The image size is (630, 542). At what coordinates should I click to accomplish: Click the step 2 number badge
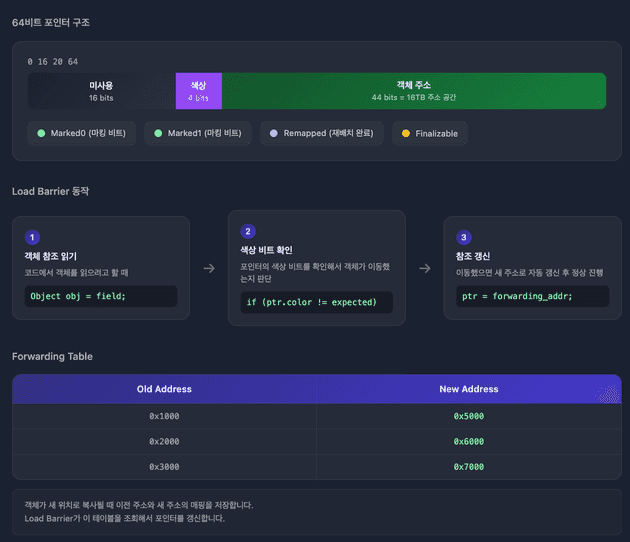tap(249, 231)
